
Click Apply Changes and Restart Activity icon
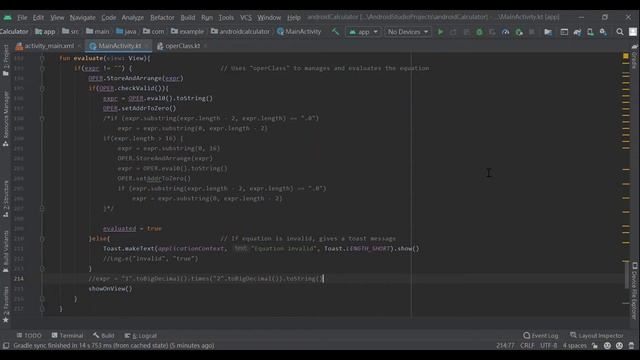click(x=453, y=31)
